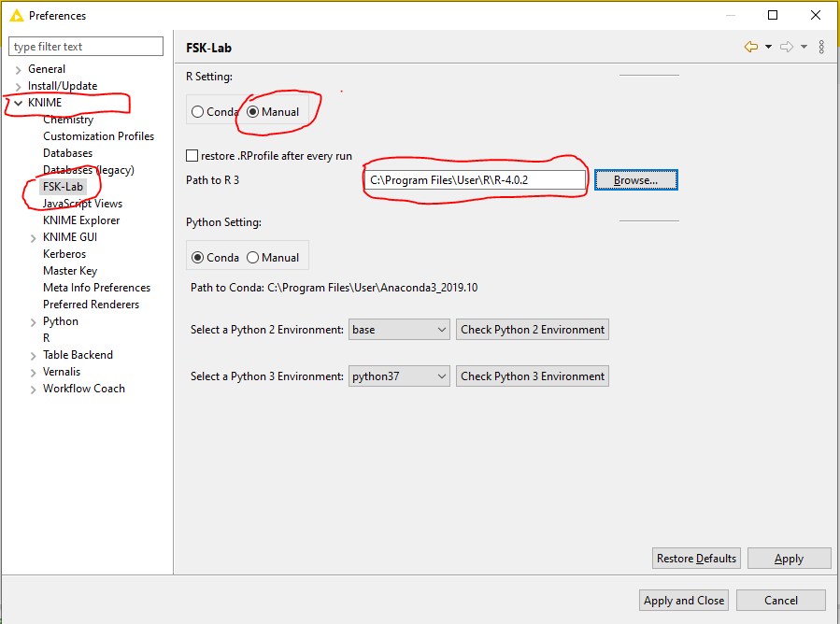
Task: Expand the Install/Update tree node
Action: click(18, 86)
